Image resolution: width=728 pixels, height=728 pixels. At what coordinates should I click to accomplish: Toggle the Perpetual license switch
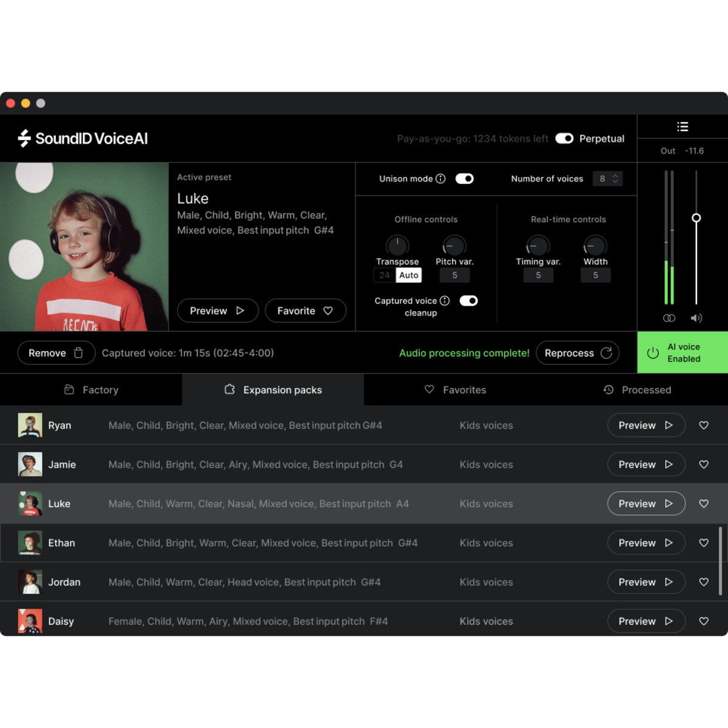(564, 138)
